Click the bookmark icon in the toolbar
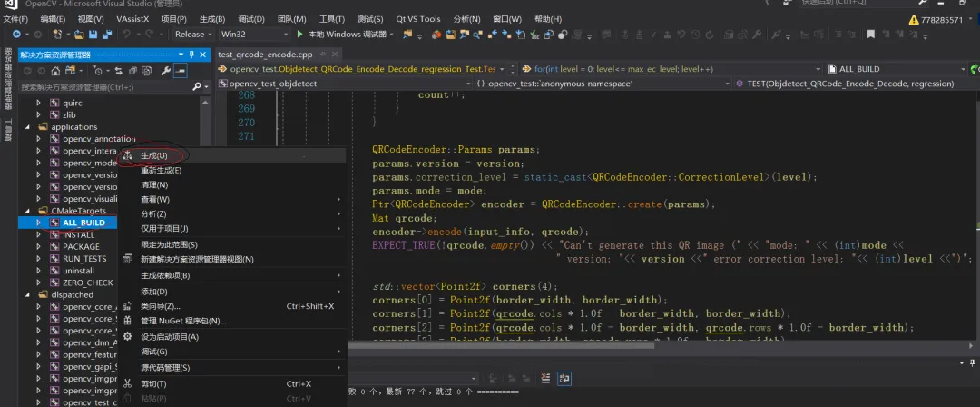Viewport: 980px width, 407px height. 869,35
